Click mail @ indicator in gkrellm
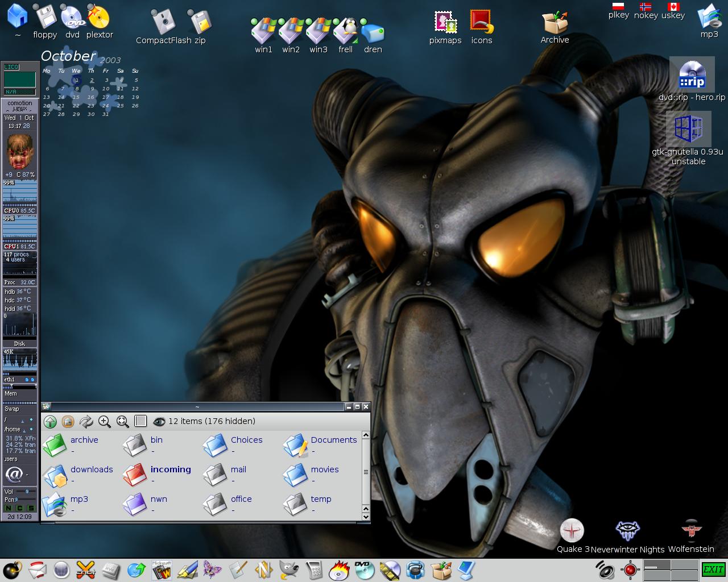Viewport: 728px width, 582px height. pyautogui.click(x=13, y=474)
